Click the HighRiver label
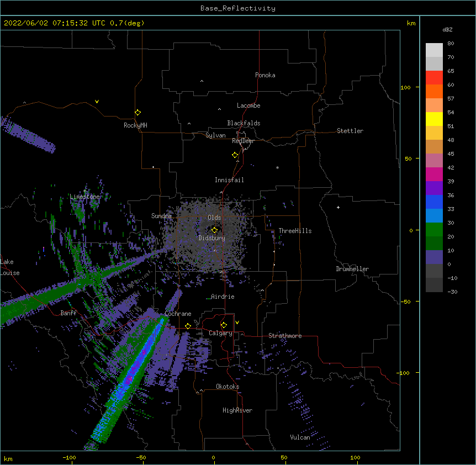 237,410
